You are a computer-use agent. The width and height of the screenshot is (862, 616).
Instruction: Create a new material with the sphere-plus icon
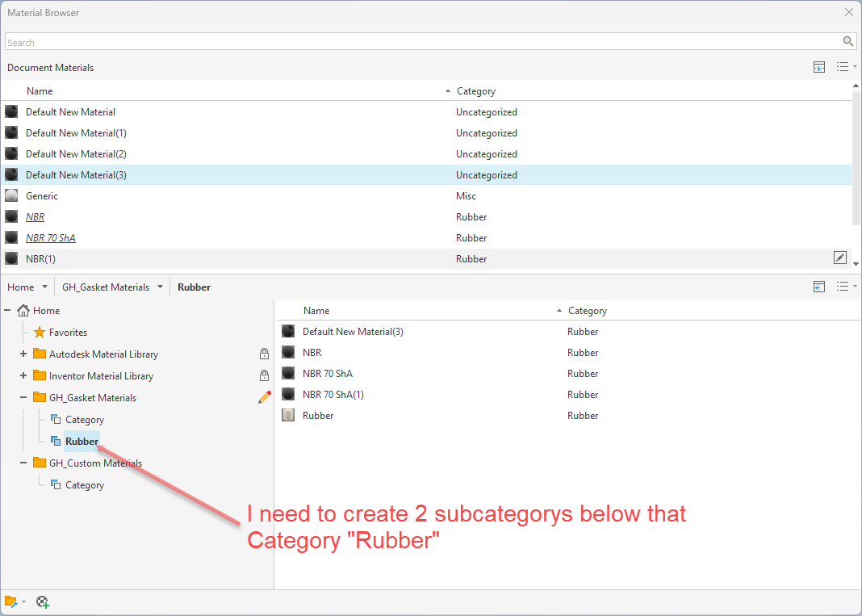(x=43, y=601)
